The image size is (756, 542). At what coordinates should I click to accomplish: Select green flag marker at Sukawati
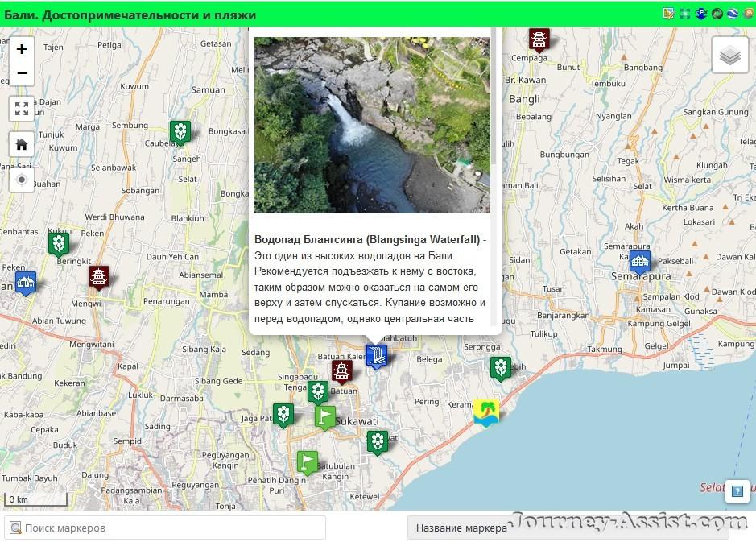325,418
